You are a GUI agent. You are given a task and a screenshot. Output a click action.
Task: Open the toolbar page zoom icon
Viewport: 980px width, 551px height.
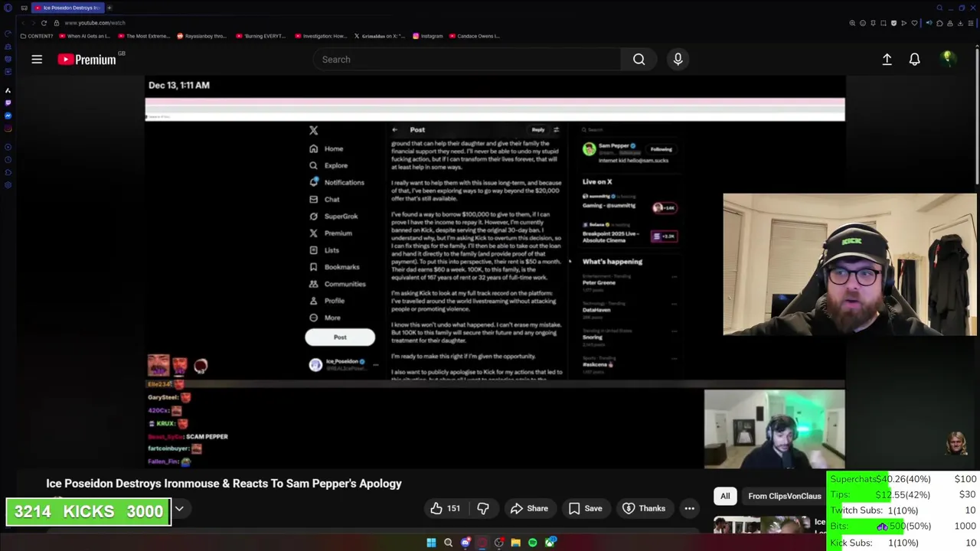852,23
